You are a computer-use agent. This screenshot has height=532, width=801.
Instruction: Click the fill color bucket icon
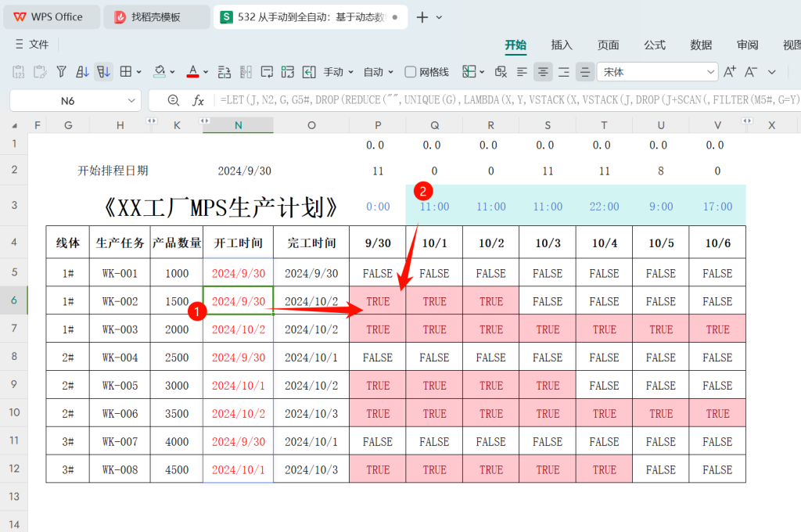pyautogui.click(x=160, y=72)
